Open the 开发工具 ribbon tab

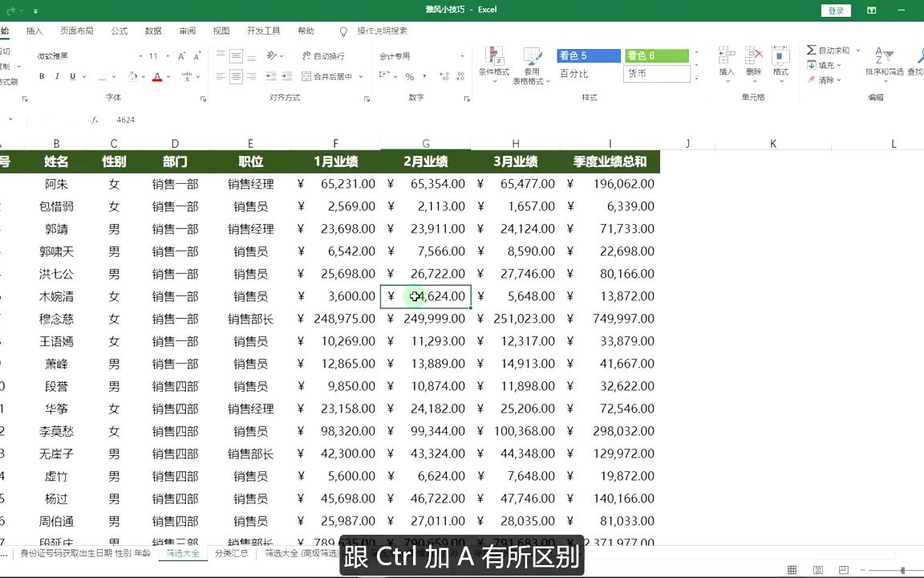pos(263,31)
